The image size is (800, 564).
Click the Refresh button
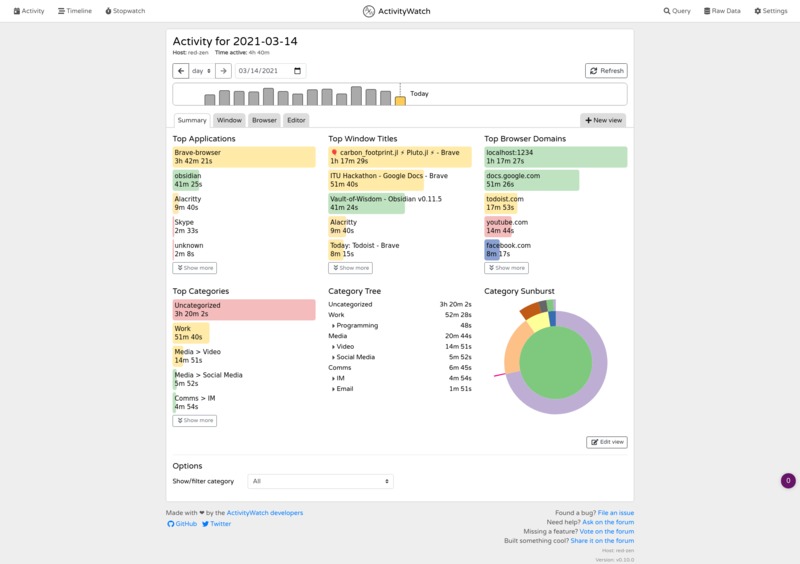click(x=606, y=71)
